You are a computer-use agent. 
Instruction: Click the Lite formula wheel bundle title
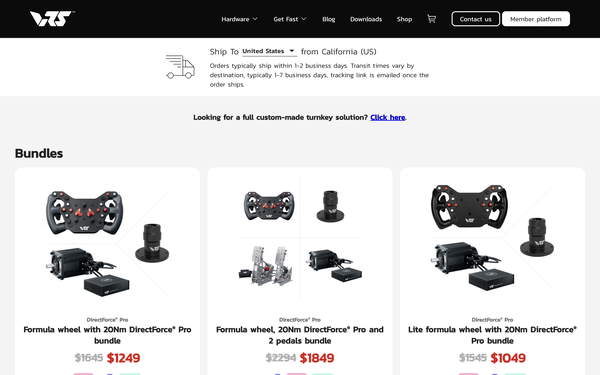pos(492,335)
